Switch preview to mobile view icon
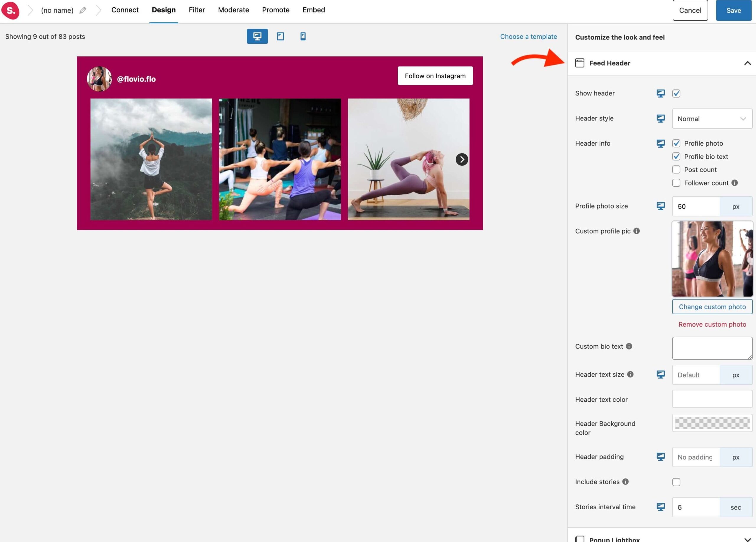The height and width of the screenshot is (542, 756). pos(303,36)
